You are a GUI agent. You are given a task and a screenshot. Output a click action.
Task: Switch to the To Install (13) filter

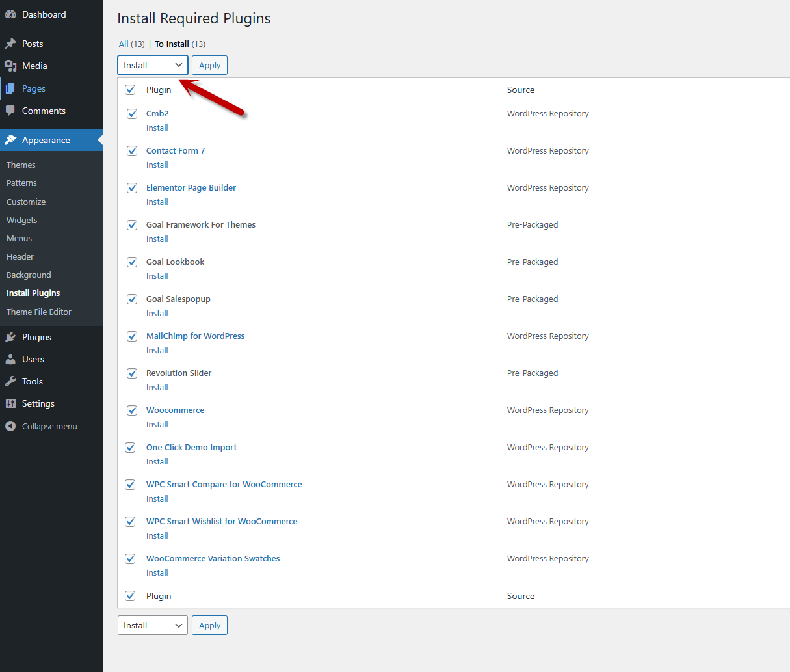tap(180, 44)
